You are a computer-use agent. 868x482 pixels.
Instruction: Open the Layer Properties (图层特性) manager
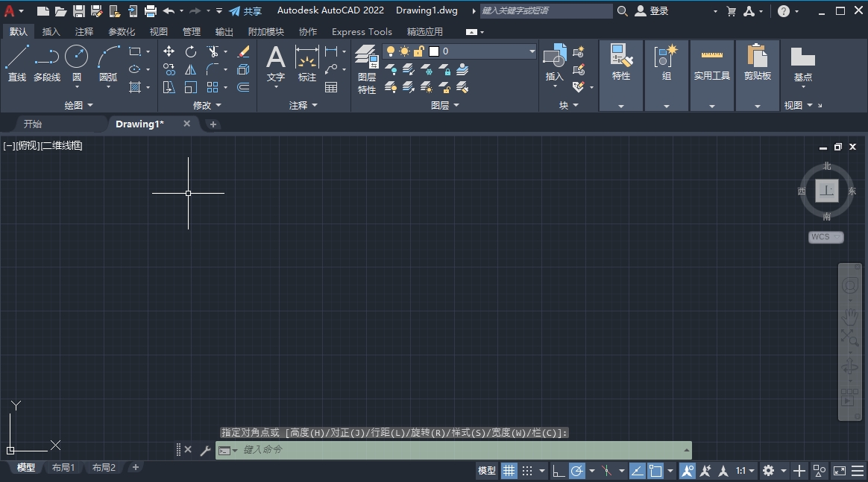click(366, 66)
